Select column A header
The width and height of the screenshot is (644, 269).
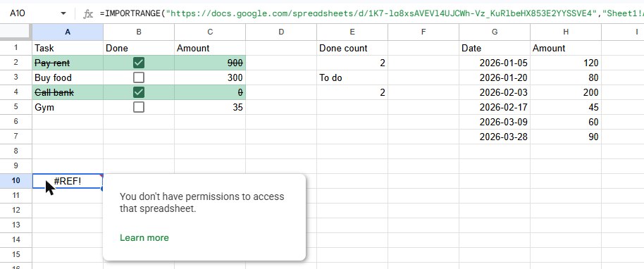pos(68,32)
